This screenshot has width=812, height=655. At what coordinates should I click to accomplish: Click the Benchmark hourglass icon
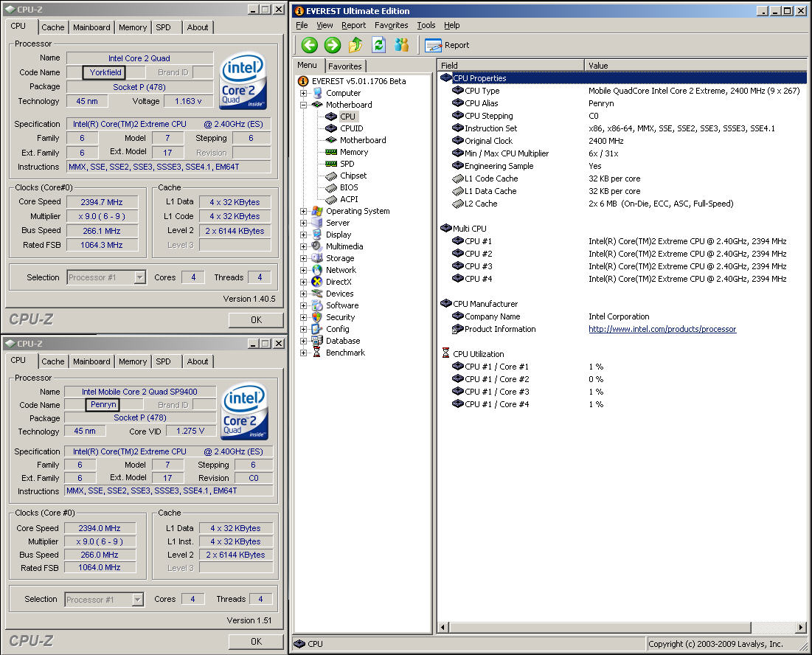pyautogui.click(x=317, y=353)
